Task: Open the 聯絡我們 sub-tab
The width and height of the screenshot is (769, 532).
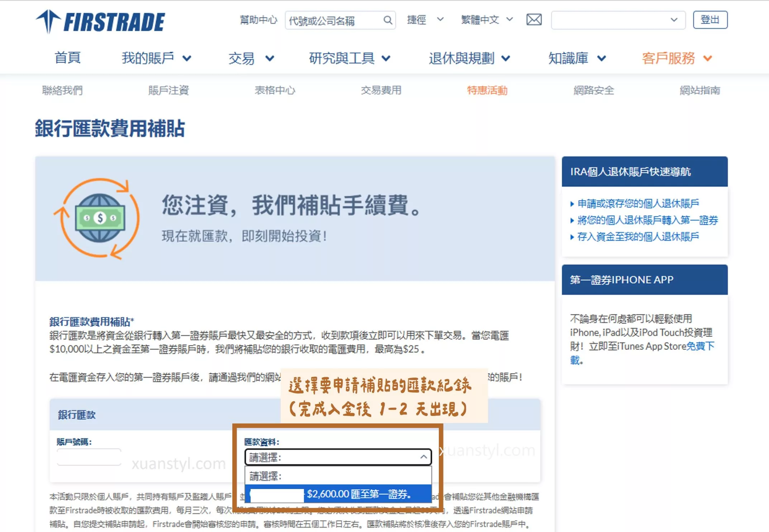Action: pos(62,90)
